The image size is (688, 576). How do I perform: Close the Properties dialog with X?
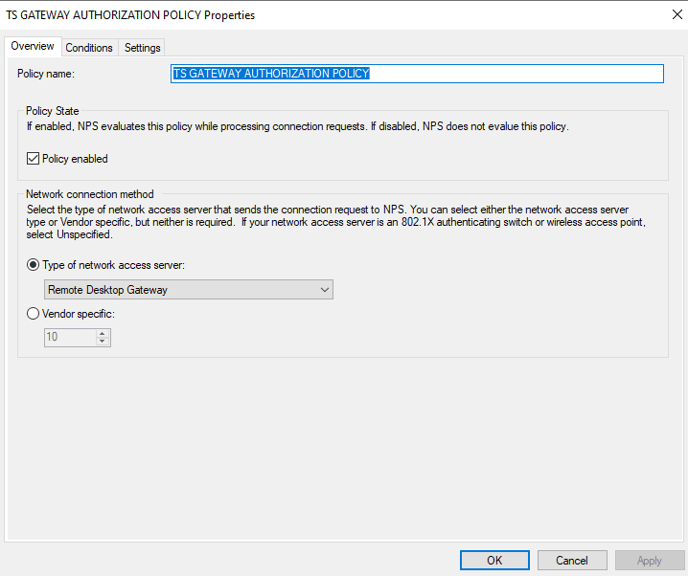677,14
